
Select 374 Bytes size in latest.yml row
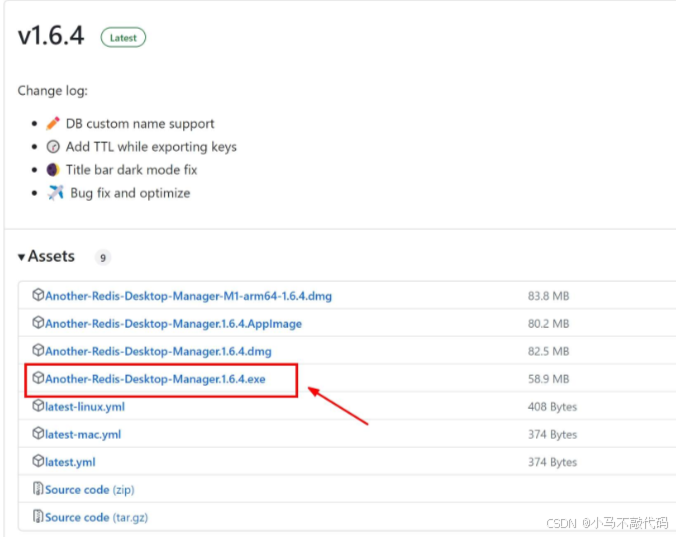[552, 462]
